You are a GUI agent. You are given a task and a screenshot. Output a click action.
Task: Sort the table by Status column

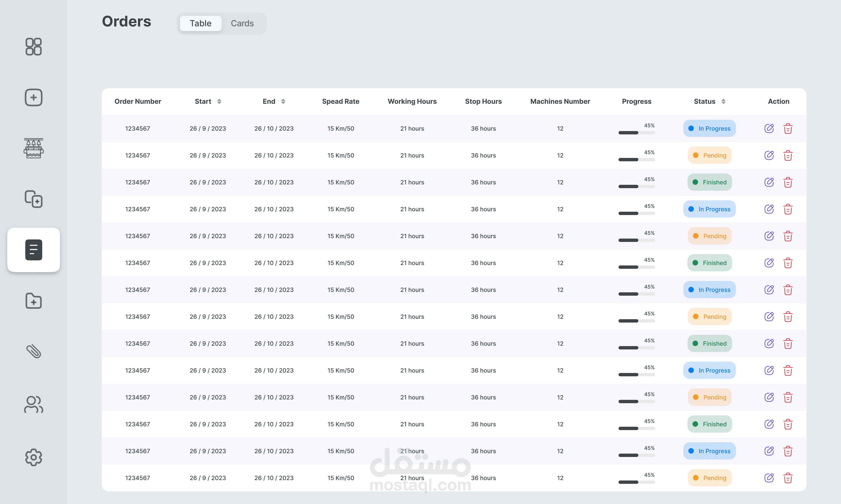(723, 101)
